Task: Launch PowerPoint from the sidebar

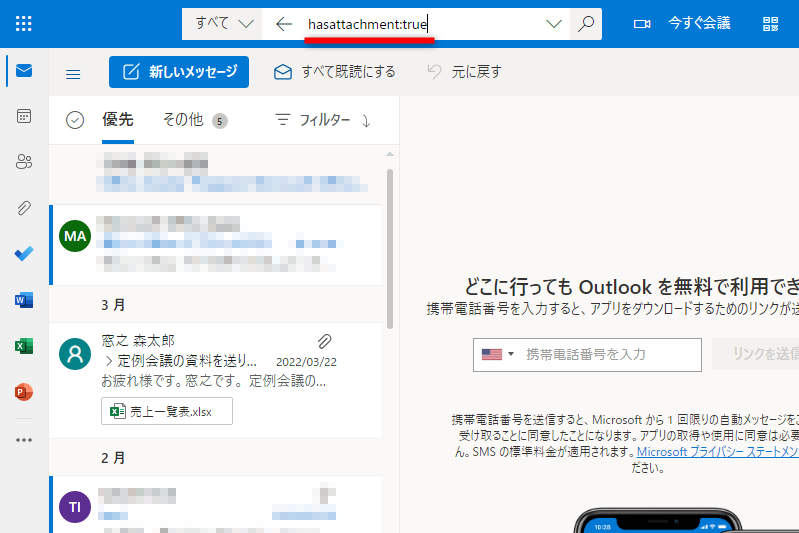Action: click(24, 392)
